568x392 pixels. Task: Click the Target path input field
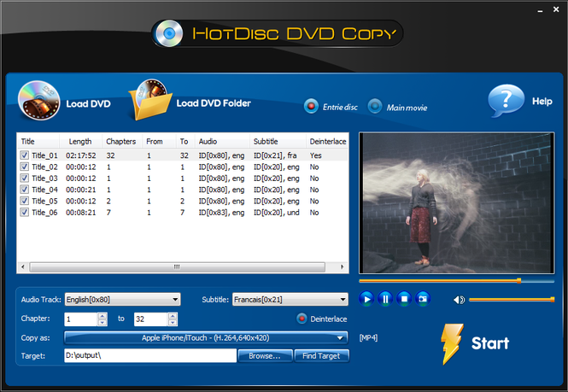(150, 355)
